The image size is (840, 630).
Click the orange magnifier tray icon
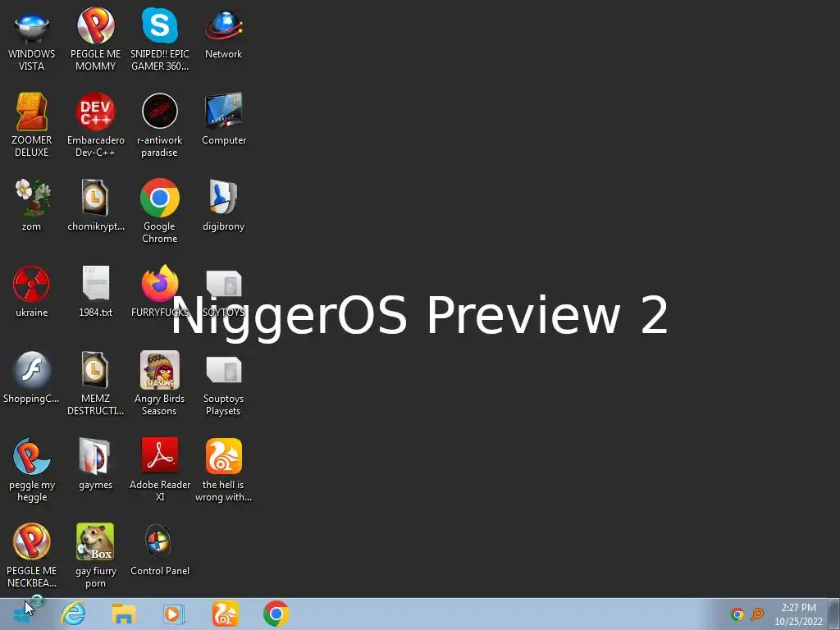(x=757, y=614)
